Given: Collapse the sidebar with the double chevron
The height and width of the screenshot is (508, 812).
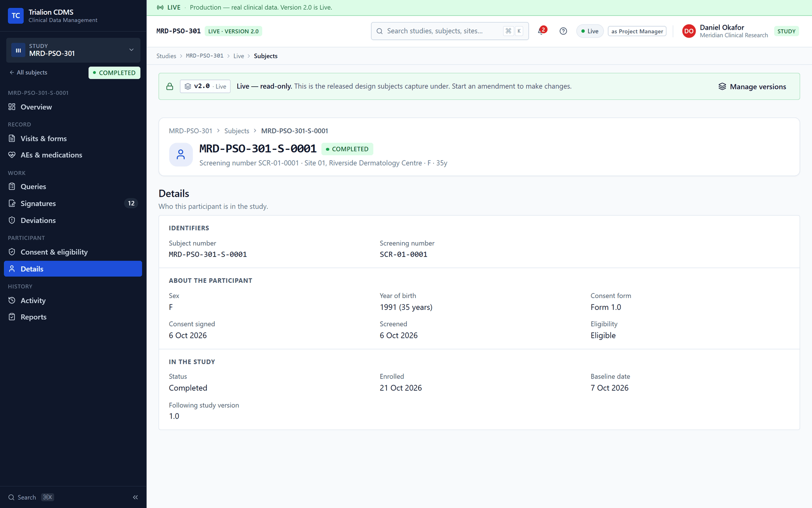Looking at the screenshot, I should [x=135, y=497].
